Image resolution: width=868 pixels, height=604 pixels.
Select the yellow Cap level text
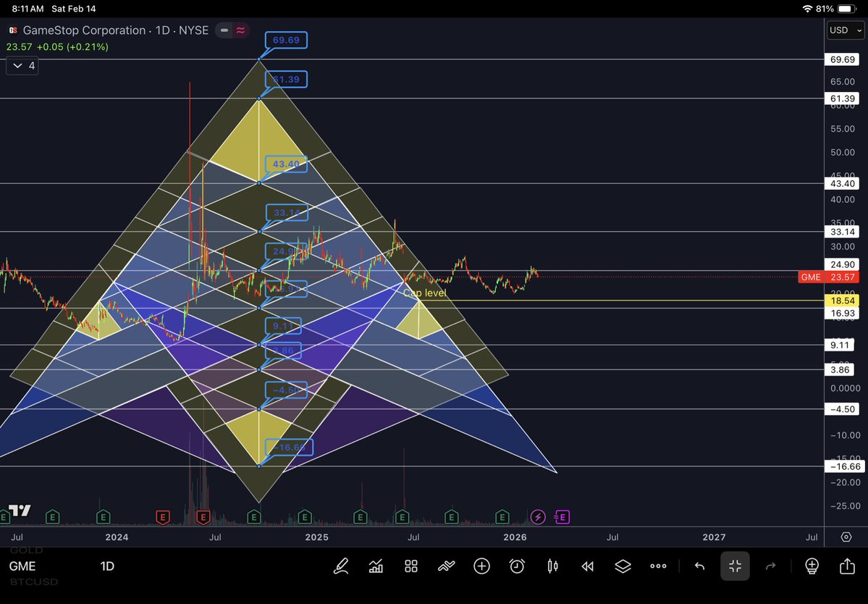[x=425, y=293]
